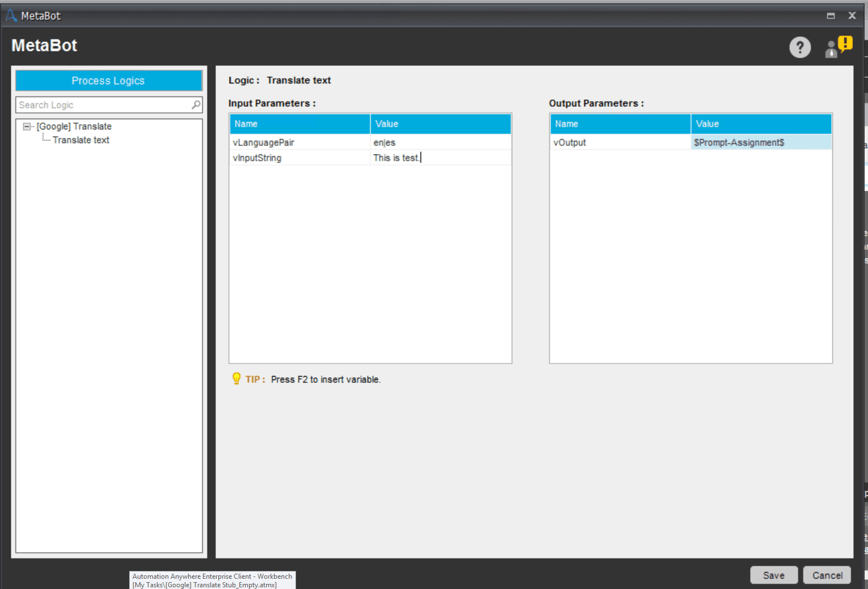Click the vOutput name cell
Screen dimensions: 868x589
click(x=620, y=143)
